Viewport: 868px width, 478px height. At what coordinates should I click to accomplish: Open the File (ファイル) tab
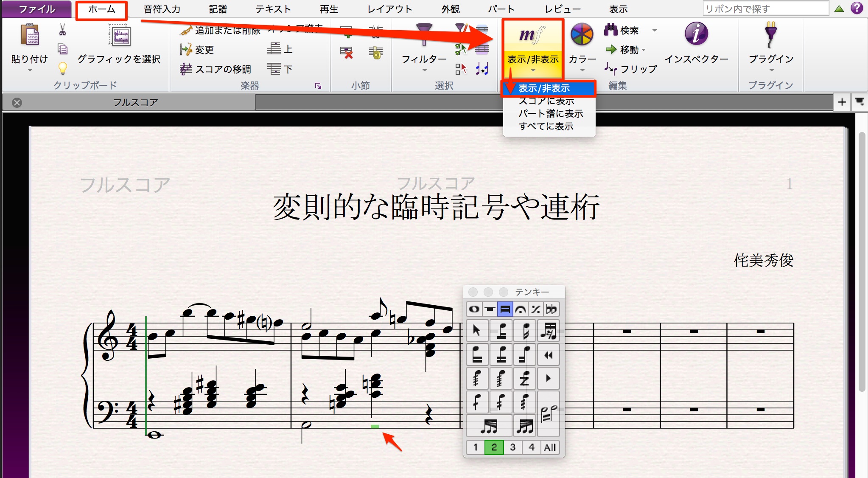point(37,9)
